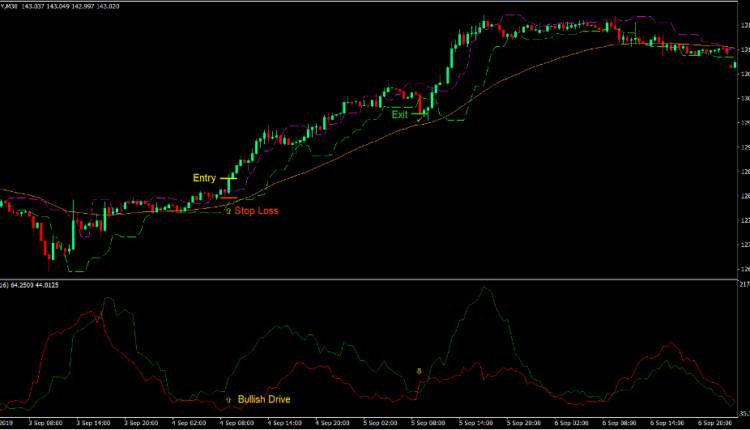Click the symbol and price header text
The width and height of the screenshot is (750, 430).
click(60, 5)
